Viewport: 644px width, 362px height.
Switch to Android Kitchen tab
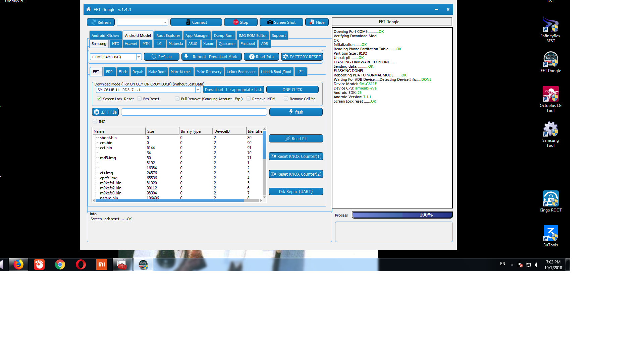click(x=105, y=36)
